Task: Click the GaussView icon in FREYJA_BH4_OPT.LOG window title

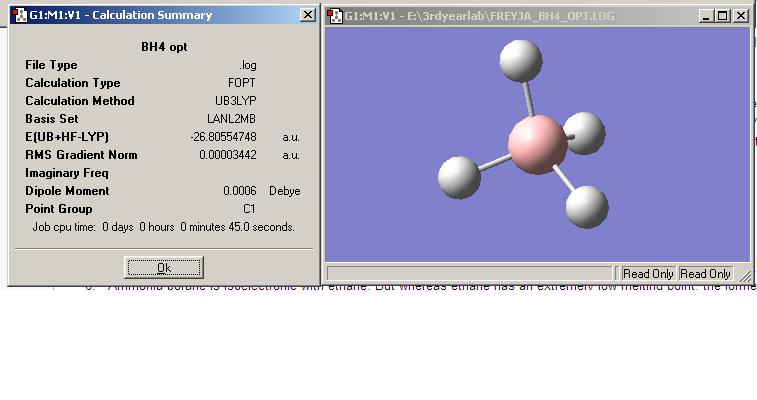Action: pos(335,16)
